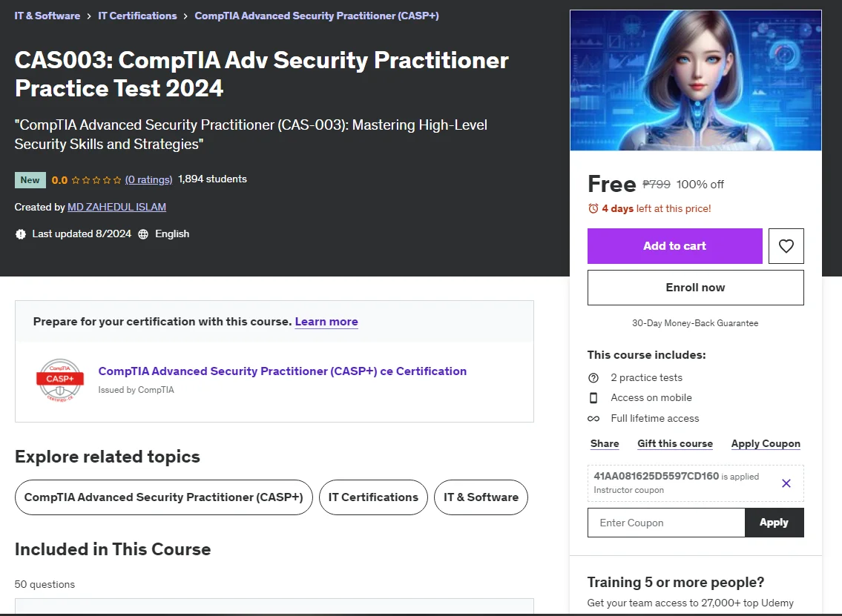Go to IT Certifications breadcrumb

(x=137, y=16)
